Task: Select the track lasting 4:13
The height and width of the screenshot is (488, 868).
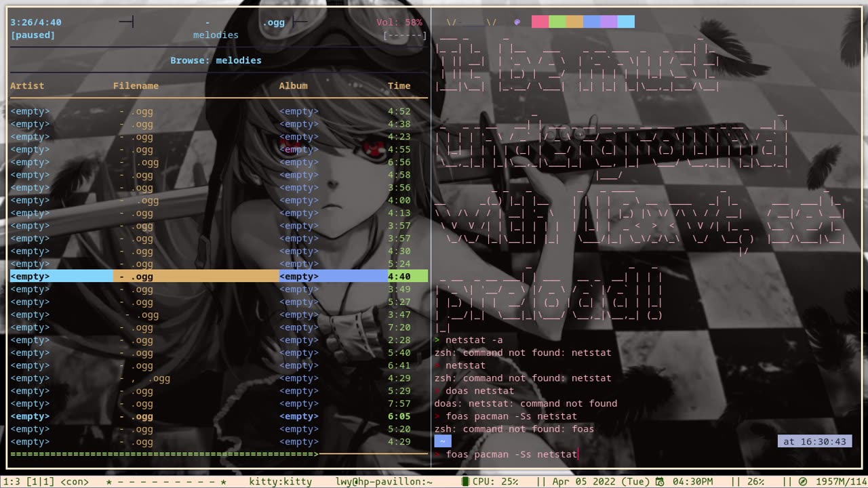Action: point(219,213)
